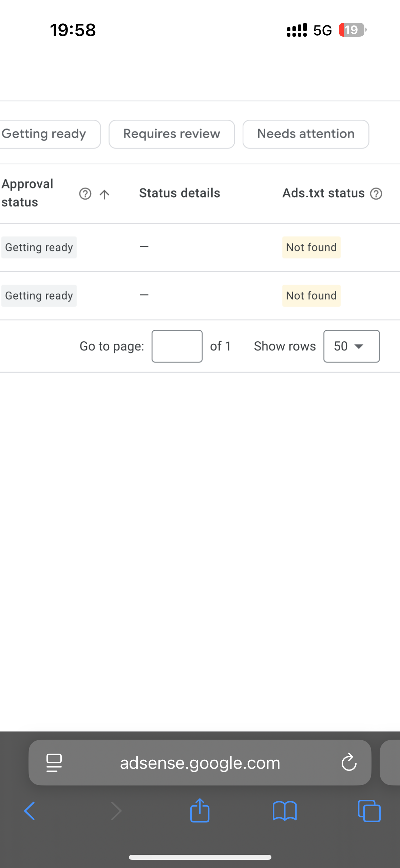Tap the adsense.google.com address bar
The height and width of the screenshot is (868, 400).
(x=200, y=763)
